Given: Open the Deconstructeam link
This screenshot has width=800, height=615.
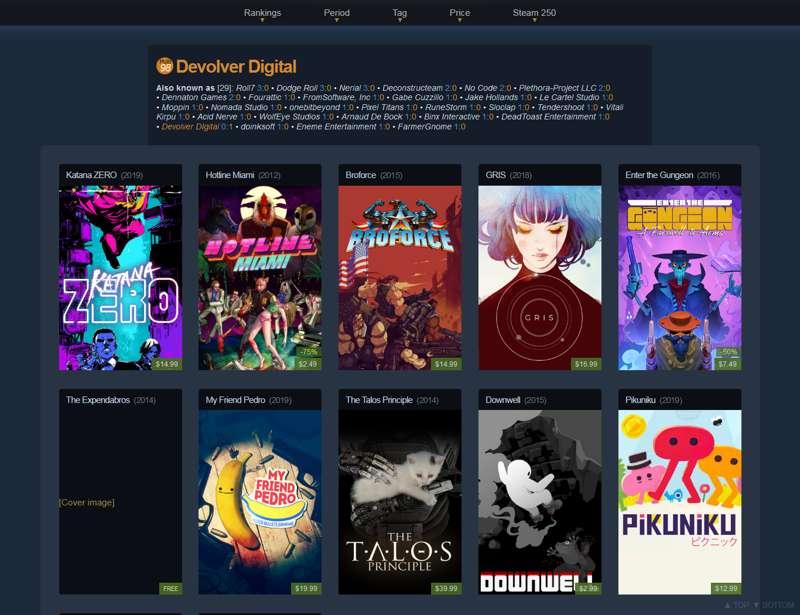Looking at the screenshot, I should pyautogui.click(x=412, y=88).
